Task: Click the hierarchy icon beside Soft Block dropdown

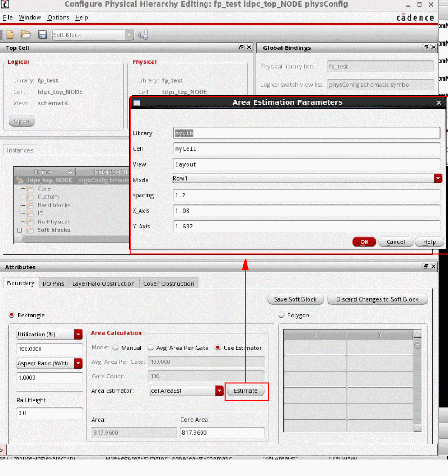Action: point(143,35)
